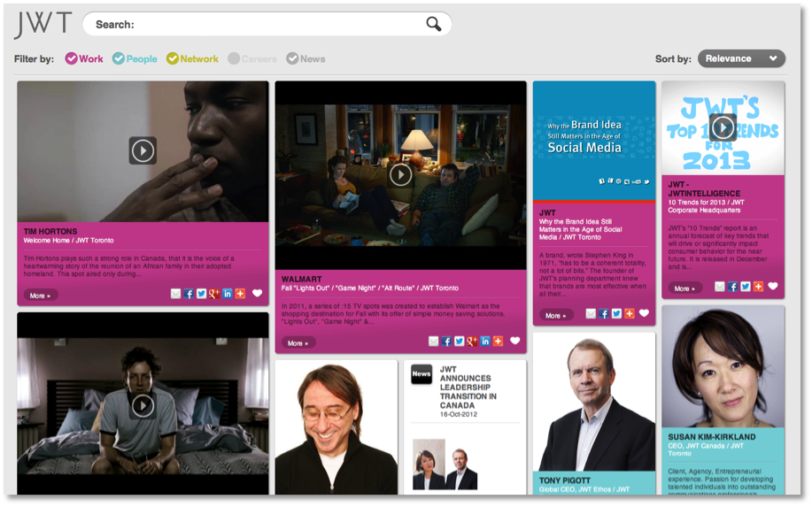Toggle the News filter checkbox
Screen dimensions: 812x507
(x=292, y=59)
